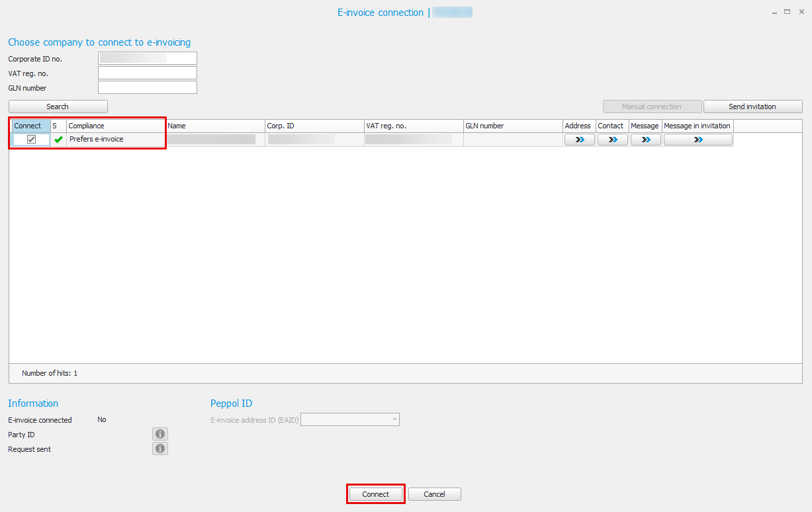Open the Message arrow button in row
Viewport: 812px width, 512px height.
[645, 140]
